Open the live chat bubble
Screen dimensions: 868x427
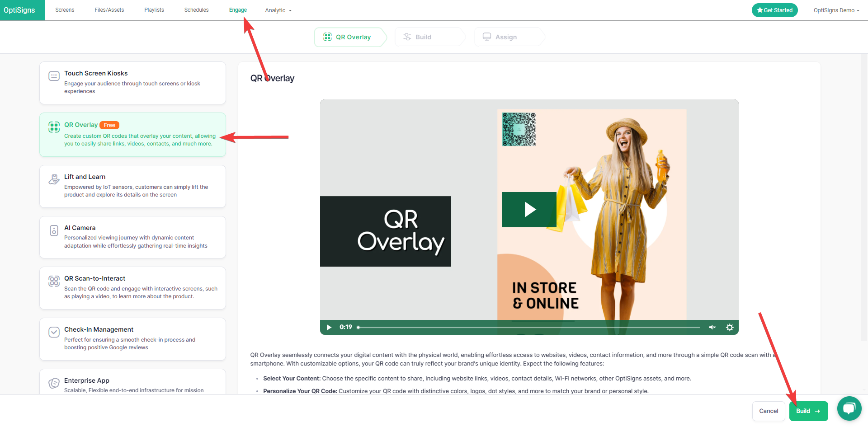tap(849, 408)
